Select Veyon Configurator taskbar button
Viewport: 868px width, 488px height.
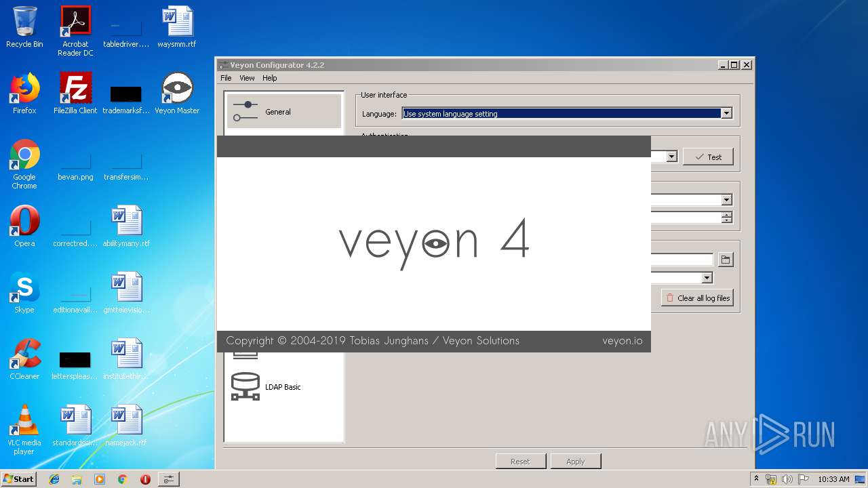tap(168, 479)
